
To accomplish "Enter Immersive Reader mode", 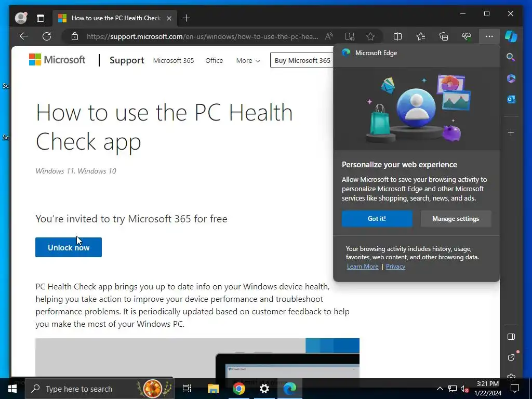I will pos(350,36).
